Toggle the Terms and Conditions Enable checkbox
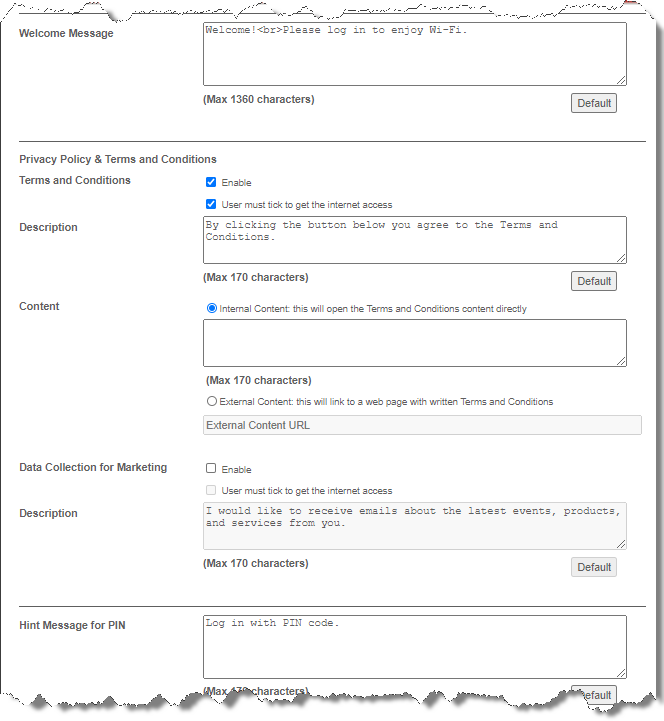Screen dimensions: 664x721 (x=211, y=182)
